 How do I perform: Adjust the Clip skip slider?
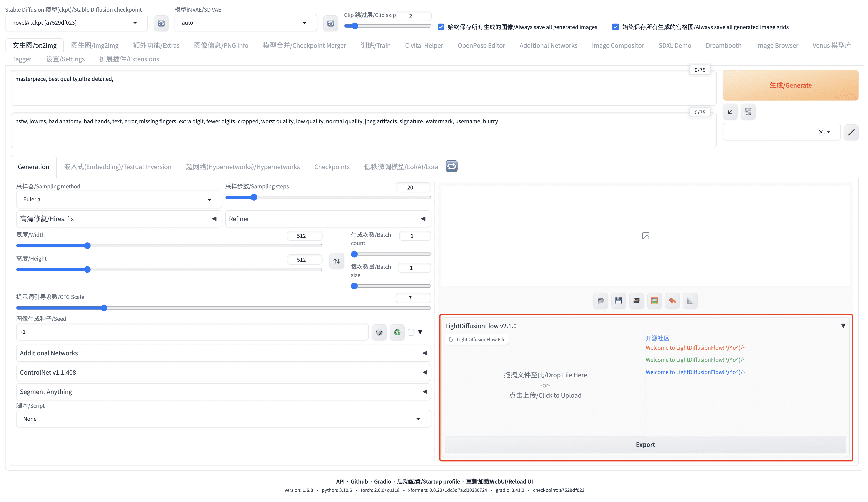(387, 26)
